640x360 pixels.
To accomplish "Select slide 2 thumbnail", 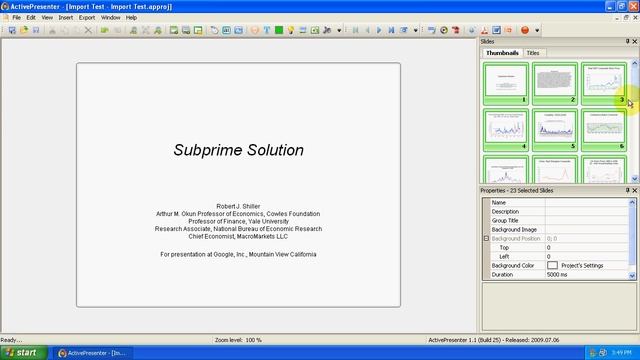I will tap(555, 83).
